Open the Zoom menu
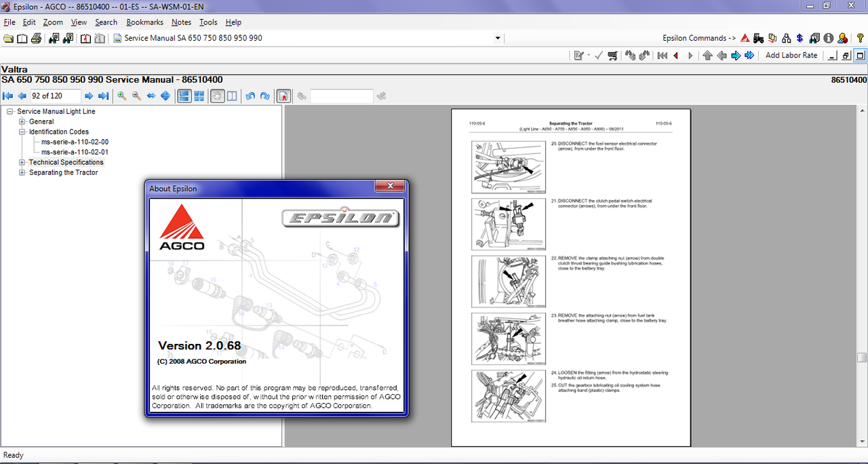 click(53, 22)
